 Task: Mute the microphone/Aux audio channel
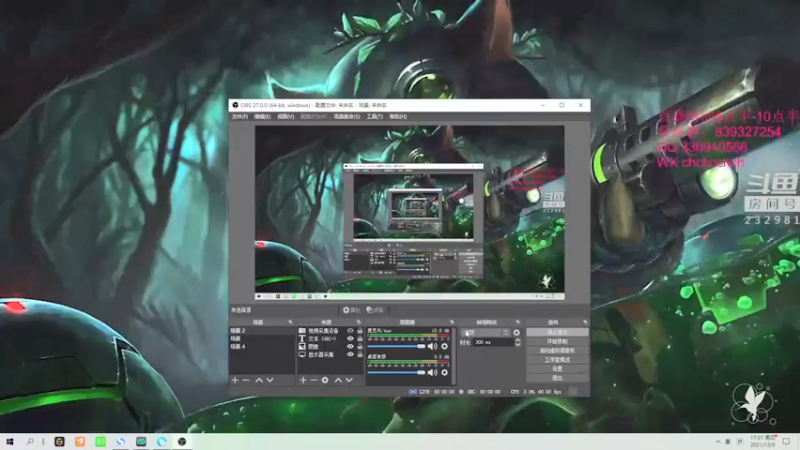[x=432, y=346]
